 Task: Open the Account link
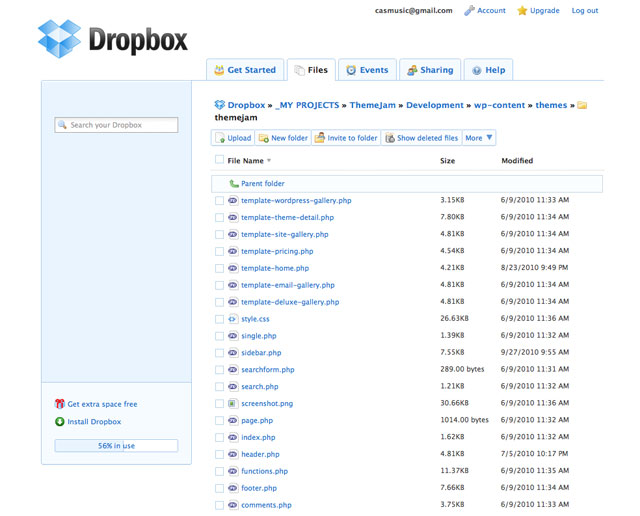(491, 11)
